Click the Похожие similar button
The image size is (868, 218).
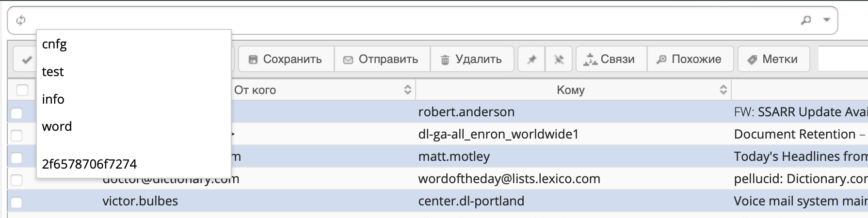(689, 59)
